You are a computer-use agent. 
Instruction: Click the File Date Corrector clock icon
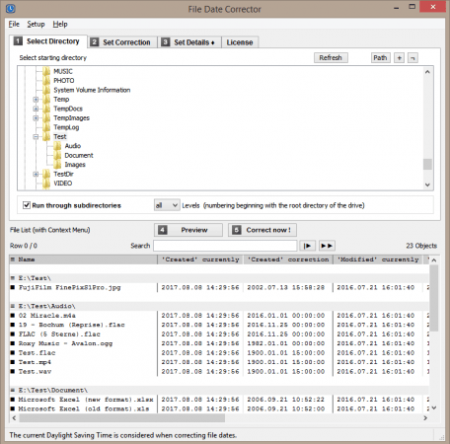[11, 8]
